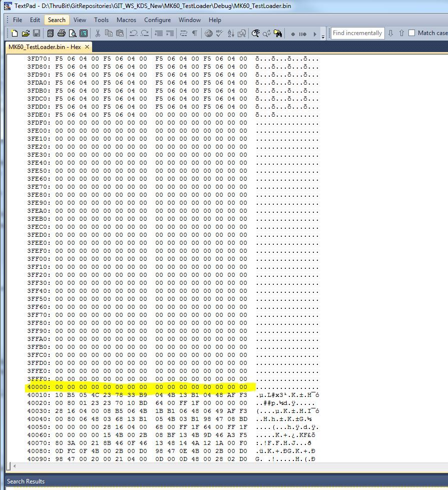Run the spell checker

pos(219,34)
